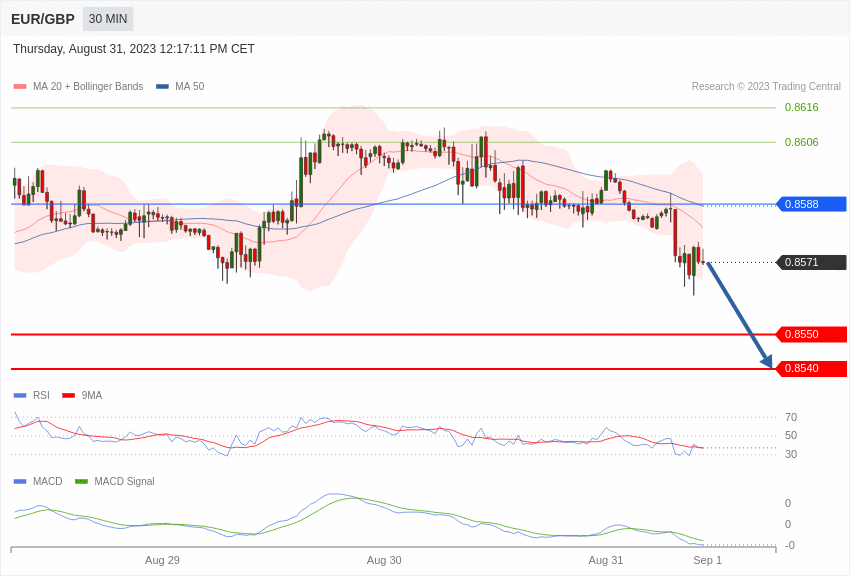Click the RSI 30 axis value
850x576 pixels.
tap(791, 454)
